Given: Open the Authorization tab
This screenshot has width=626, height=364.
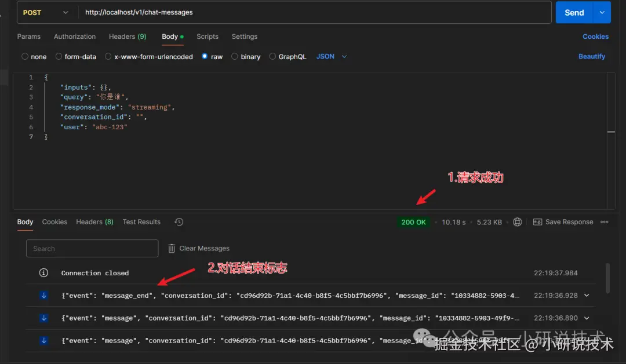Looking at the screenshot, I should (75, 37).
